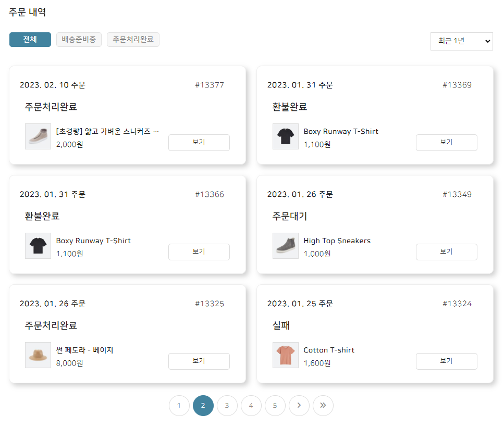This screenshot has width=504, height=428.
Task: Click the next page arrow icon
Action: click(x=299, y=406)
